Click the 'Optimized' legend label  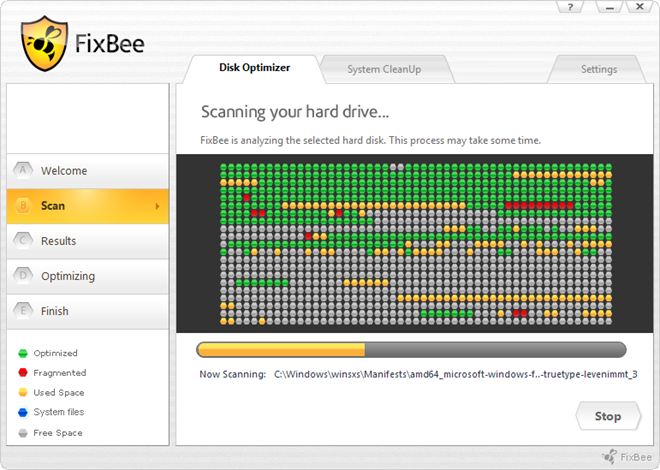click(x=56, y=353)
